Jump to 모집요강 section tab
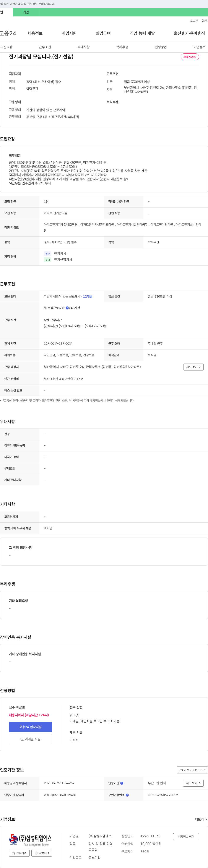208x868 pixels. (x=6, y=47)
